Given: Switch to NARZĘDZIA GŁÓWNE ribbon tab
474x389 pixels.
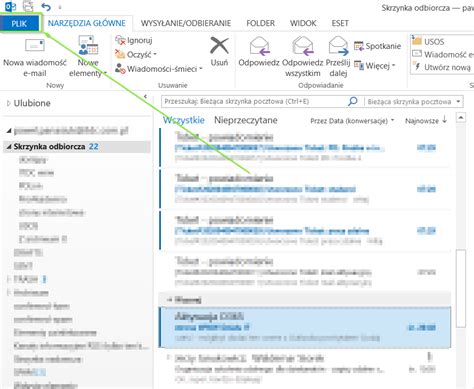Looking at the screenshot, I should (x=86, y=23).
